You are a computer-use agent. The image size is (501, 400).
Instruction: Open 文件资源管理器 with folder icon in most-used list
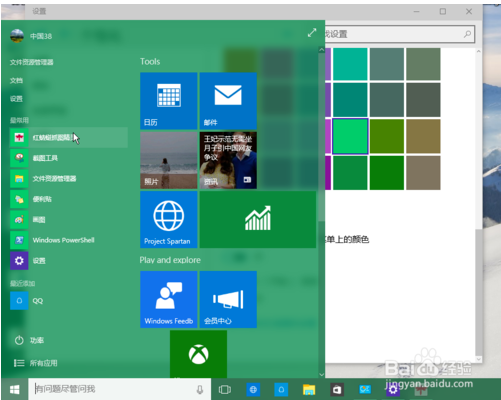[69, 179]
